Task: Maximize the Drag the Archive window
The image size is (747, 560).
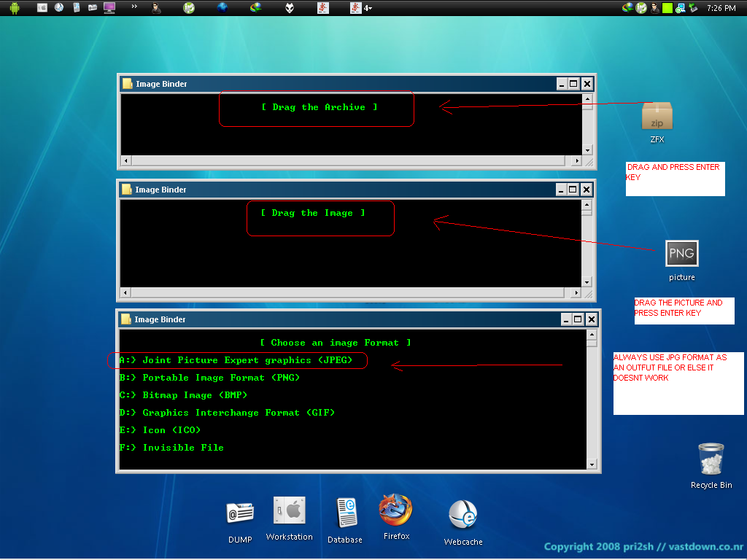Action: (x=574, y=84)
